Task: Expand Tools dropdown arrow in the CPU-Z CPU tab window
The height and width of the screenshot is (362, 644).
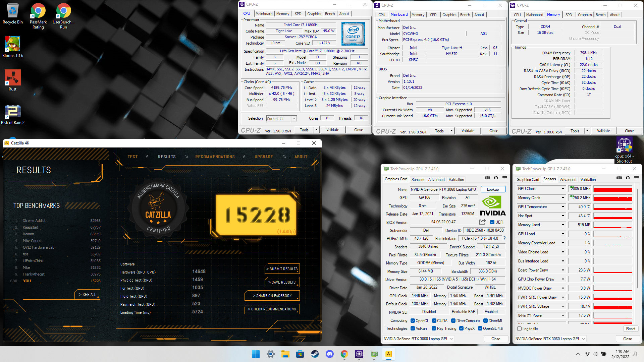Action: pyautogui.click(x=316, y=130)
